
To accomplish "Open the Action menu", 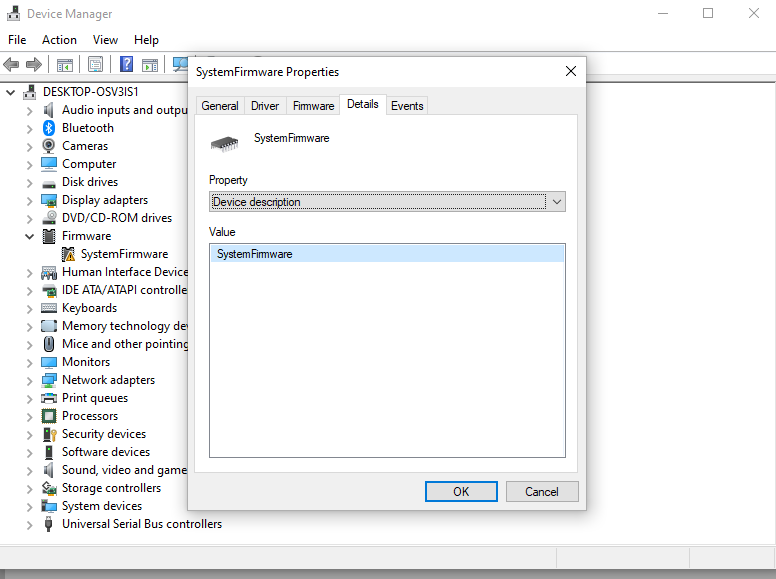I will [x=59, y=40].
